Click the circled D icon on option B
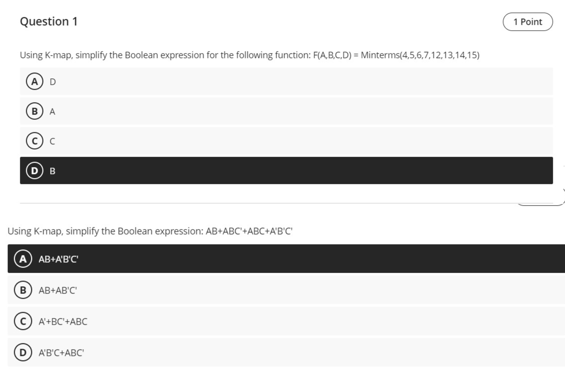 click(x=35, y=170)
